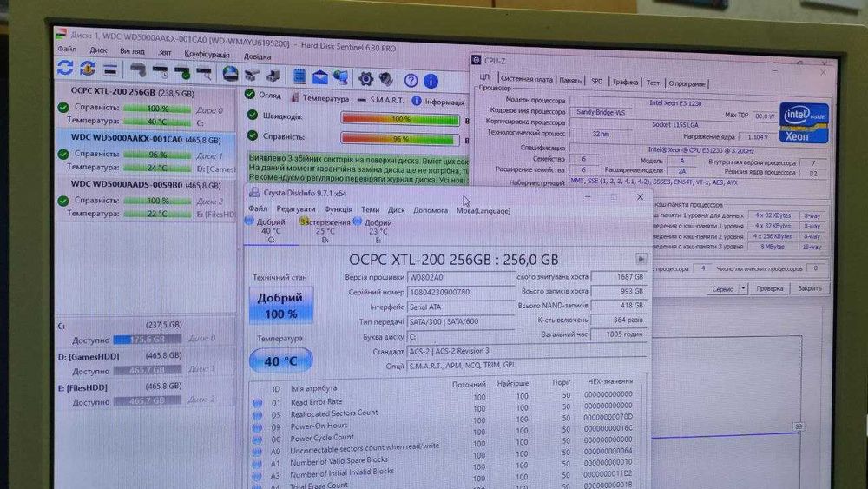Switch to the Інформація tab in Hard Disk Sentinel
This screenshot has width=868, height=489.
click(438, 102)
